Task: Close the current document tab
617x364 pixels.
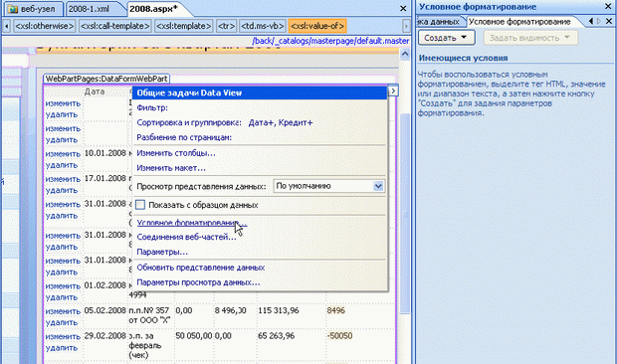Action: [403, 8]
